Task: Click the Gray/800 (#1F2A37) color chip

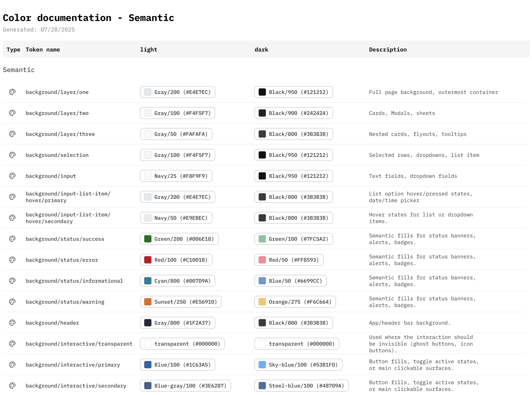Action: [178, 323]
